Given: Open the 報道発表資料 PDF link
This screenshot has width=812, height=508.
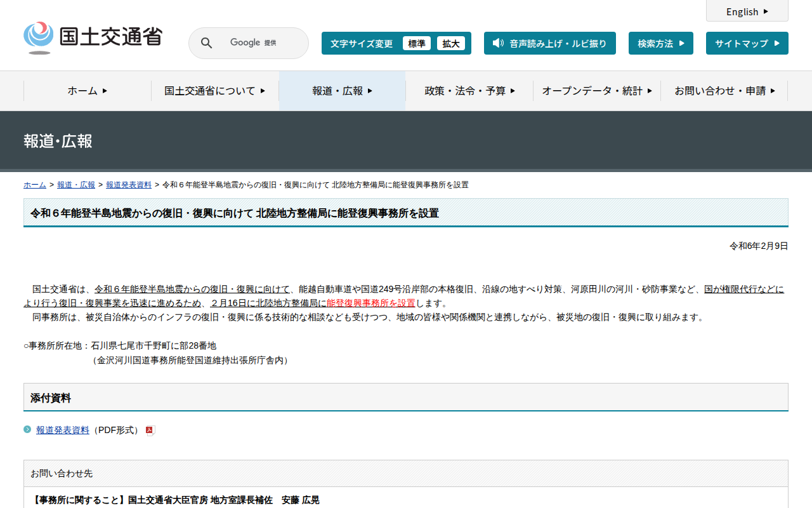Looking at the screenshot, I should click(63, 430).
